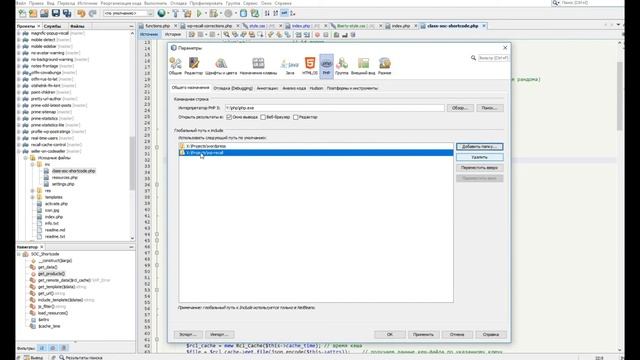Switch to the Annotations (Аннотации) tab

click(x=267, y=88)
